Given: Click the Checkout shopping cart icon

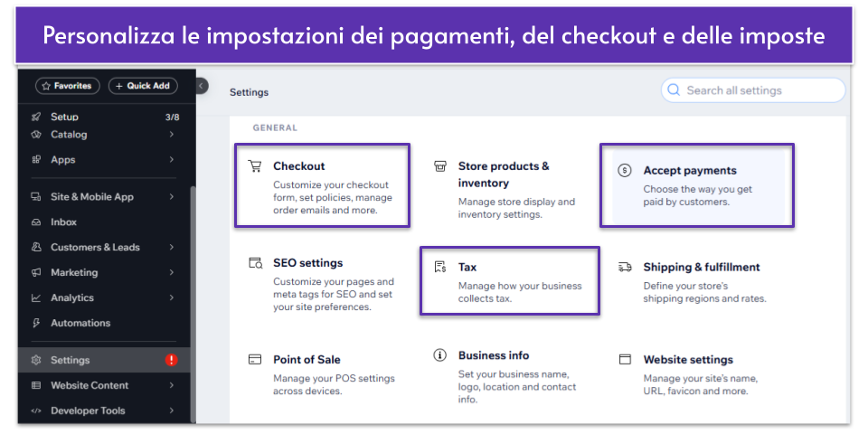Looking at the screenshot, I should point(255,166).
